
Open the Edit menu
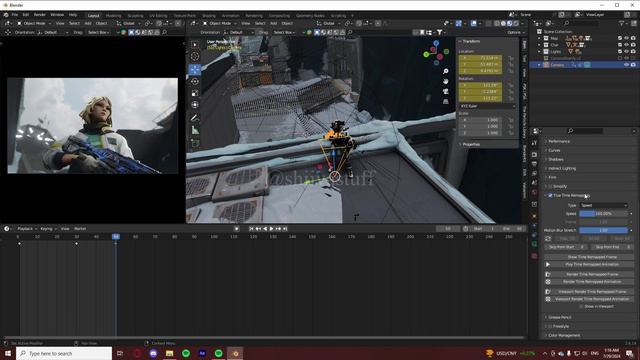(x=26, y=15)
